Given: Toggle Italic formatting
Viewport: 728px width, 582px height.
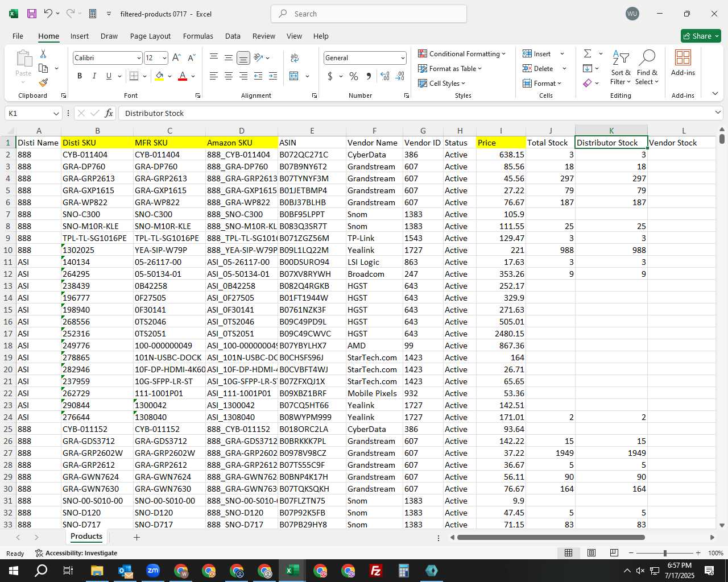Looking at the screenshot, I should [94, 76].
